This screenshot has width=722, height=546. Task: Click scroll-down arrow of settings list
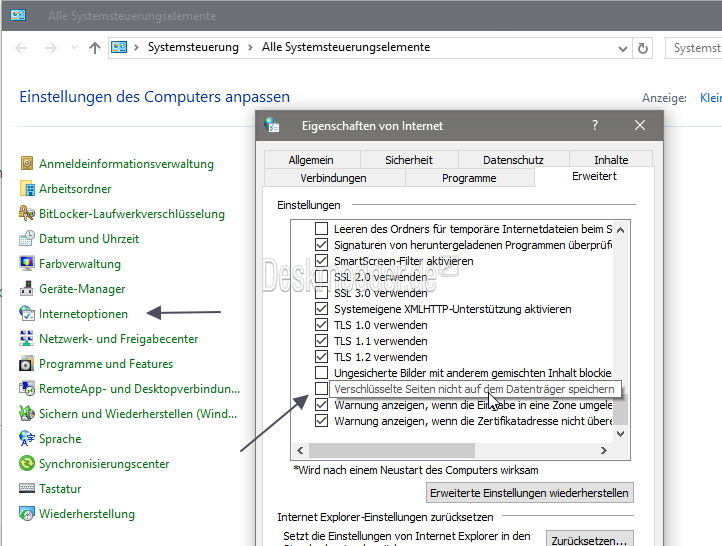tap(621, 434)
